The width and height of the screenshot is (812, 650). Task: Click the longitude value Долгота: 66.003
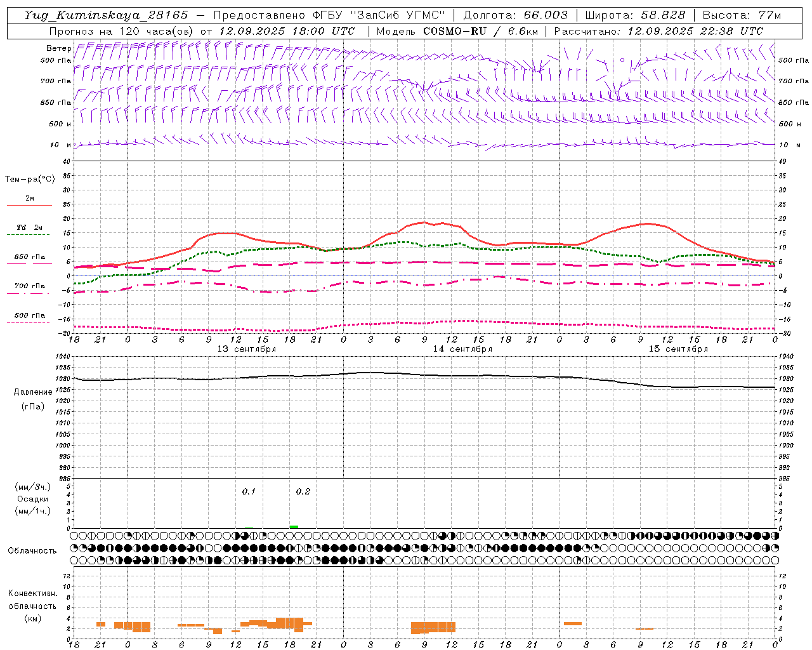pos(515,15)
